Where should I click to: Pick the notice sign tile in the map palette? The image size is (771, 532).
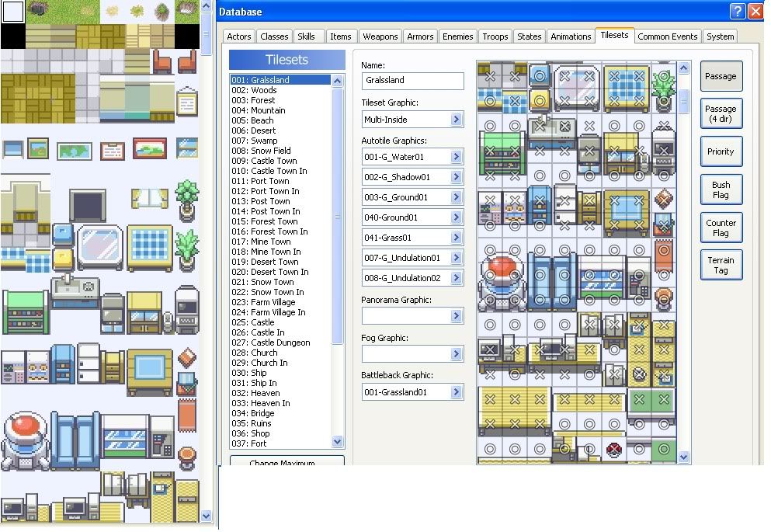(187, 102)
